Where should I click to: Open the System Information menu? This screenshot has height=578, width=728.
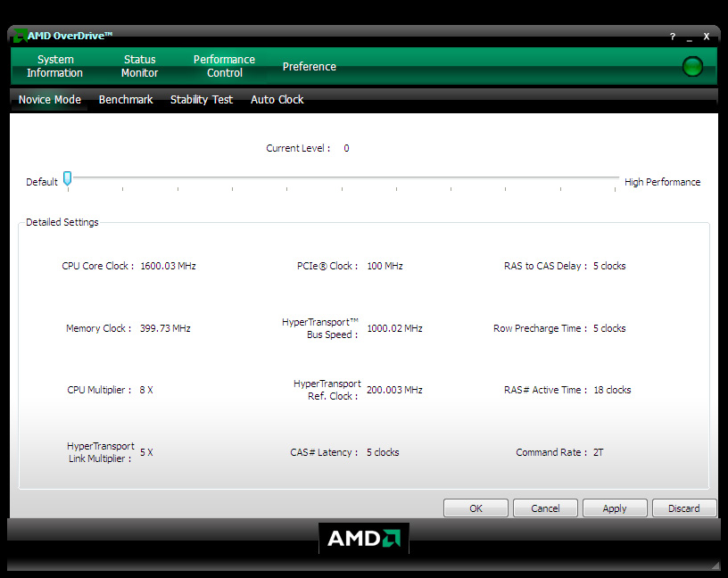[54, 66]
